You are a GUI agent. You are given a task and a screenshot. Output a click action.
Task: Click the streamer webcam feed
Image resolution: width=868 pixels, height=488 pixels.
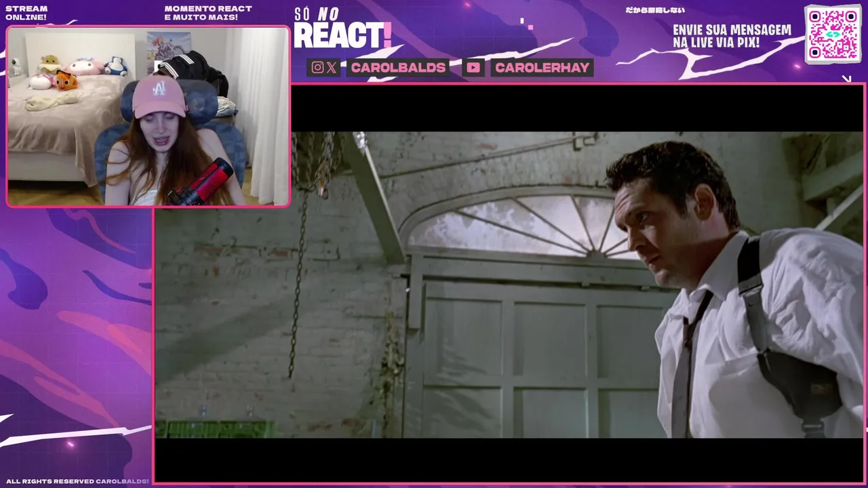point(148,117)
